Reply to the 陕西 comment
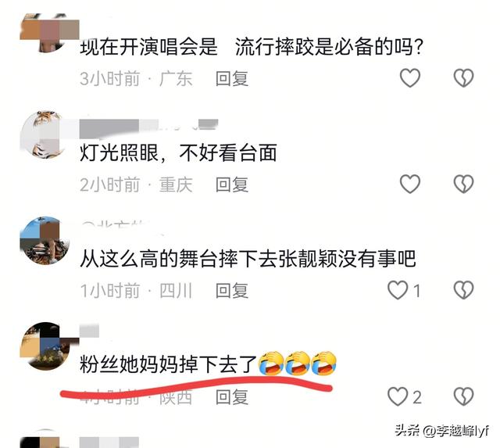The height and width of the screenshot is (448, 500). coord(232,397)
